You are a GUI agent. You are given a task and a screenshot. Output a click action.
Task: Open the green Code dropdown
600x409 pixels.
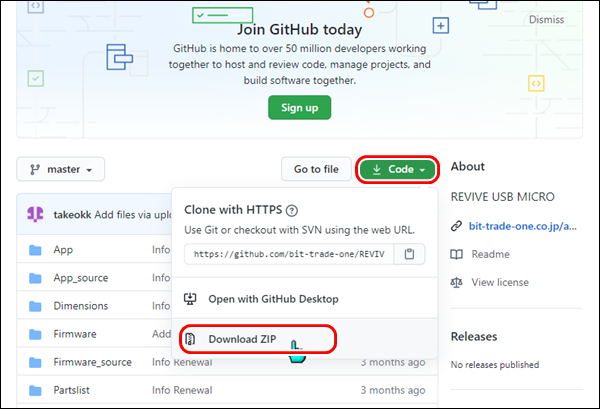398,169
